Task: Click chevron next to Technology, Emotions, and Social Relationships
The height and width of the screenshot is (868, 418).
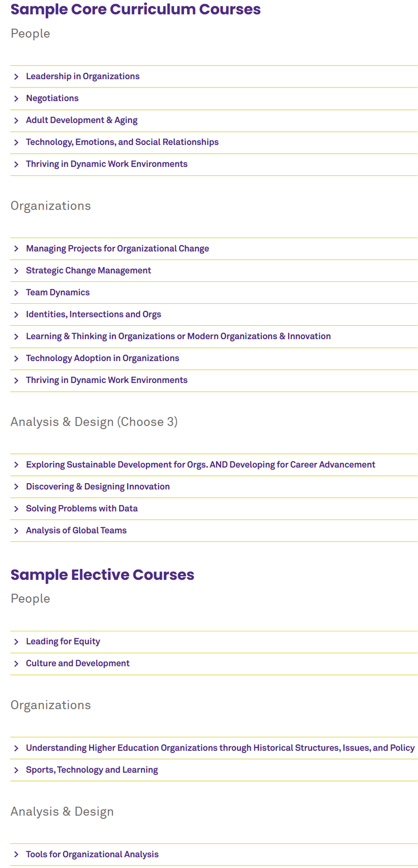Action: click(x=16, y=142)
